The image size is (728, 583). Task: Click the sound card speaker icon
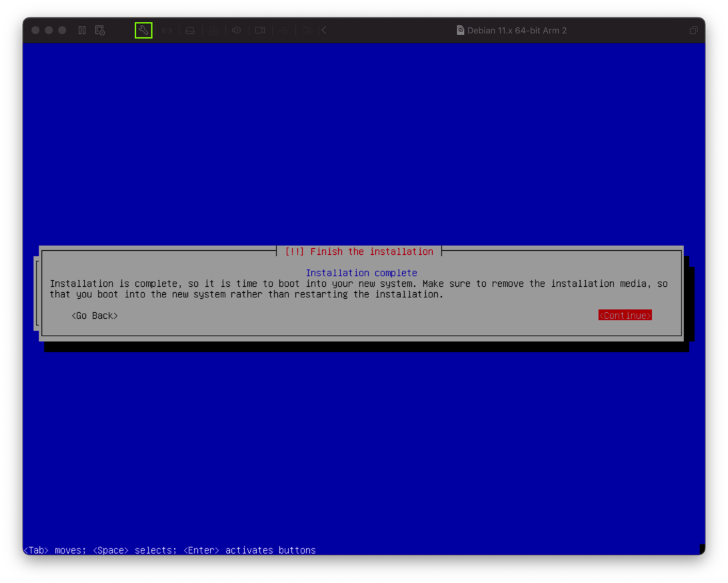(236, 30)
